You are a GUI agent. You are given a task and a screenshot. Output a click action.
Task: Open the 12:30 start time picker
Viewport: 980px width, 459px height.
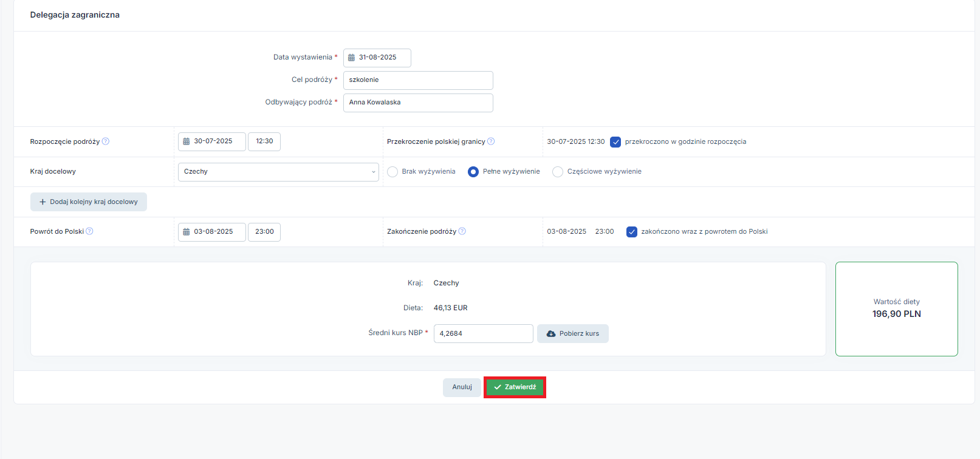(264, 141)
